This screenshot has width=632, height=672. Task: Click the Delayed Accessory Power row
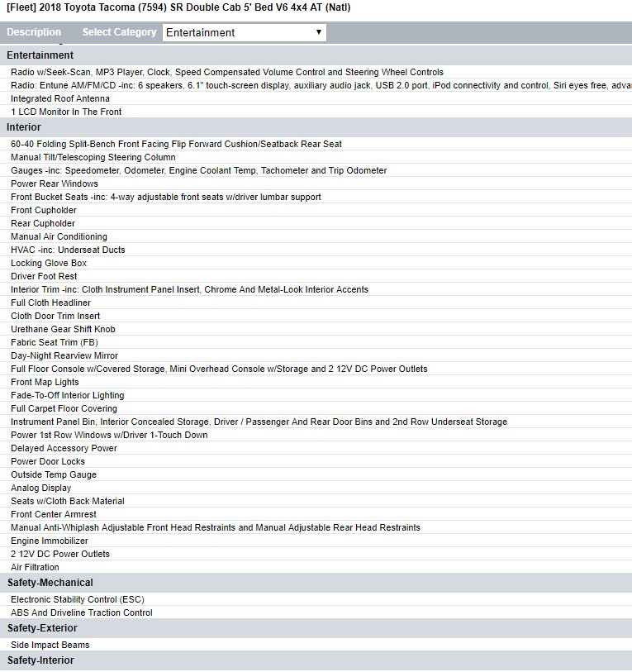pos(316,449)
